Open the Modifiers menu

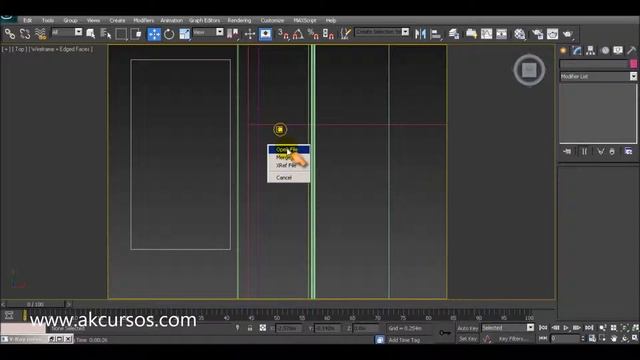click(144, 20)
